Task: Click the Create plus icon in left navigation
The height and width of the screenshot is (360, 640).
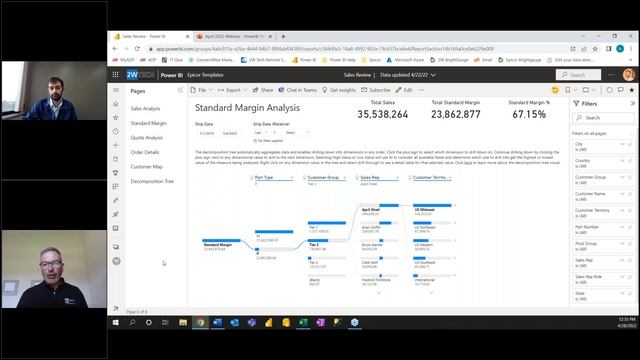Action: pyautogui.click(x=116, y=145)
